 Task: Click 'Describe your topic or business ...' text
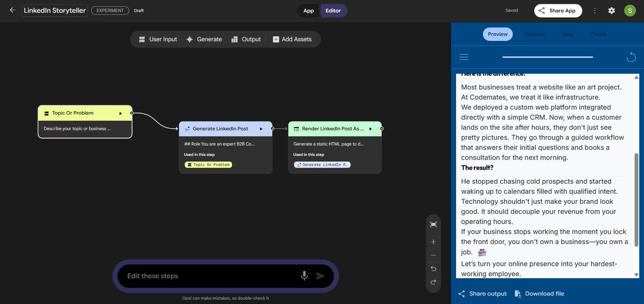click(x=77, y=129)
